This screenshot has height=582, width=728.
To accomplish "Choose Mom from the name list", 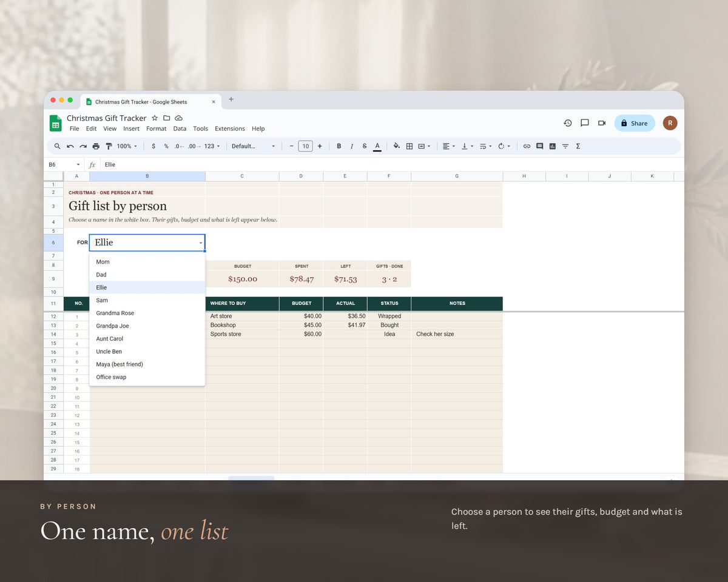I will click(147, 262).
